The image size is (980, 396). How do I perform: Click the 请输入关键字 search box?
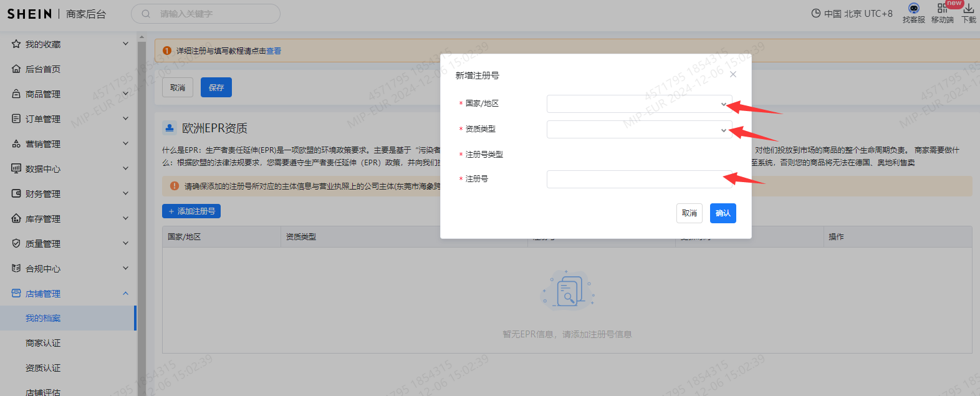[206, 14]
